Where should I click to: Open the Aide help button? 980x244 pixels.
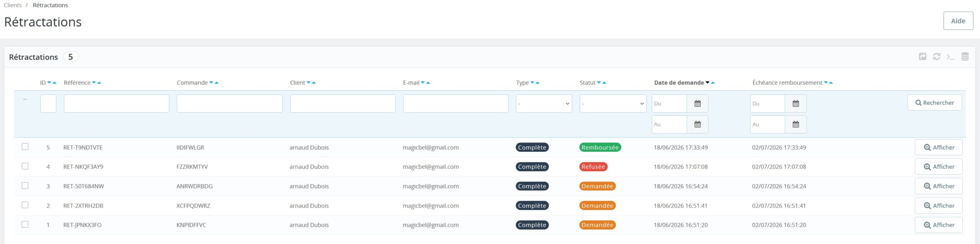(958, 21)
